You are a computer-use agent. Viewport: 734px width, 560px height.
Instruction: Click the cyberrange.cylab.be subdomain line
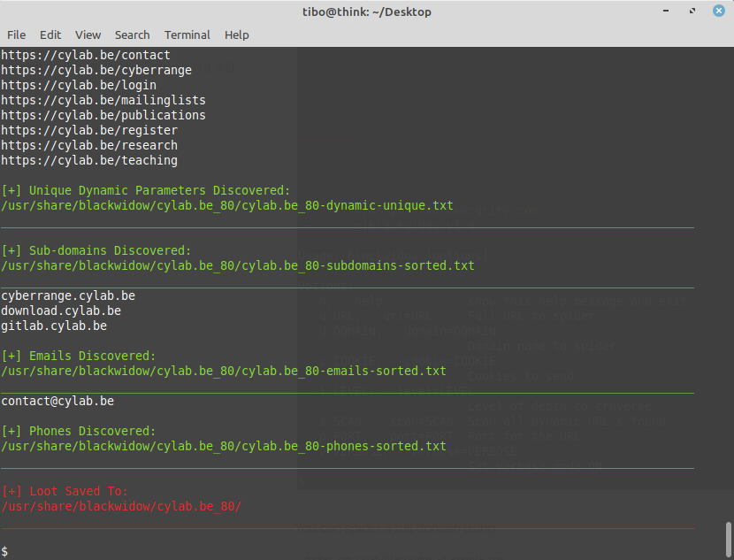click(68, 295)
